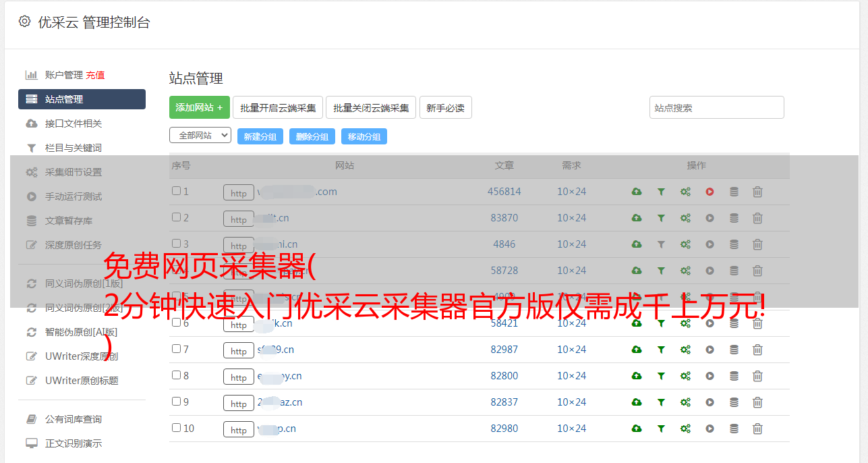Viewport: 868px width, 463px height.
Task: Tick the checkbox for site row 6
Action: click(176, 323)
